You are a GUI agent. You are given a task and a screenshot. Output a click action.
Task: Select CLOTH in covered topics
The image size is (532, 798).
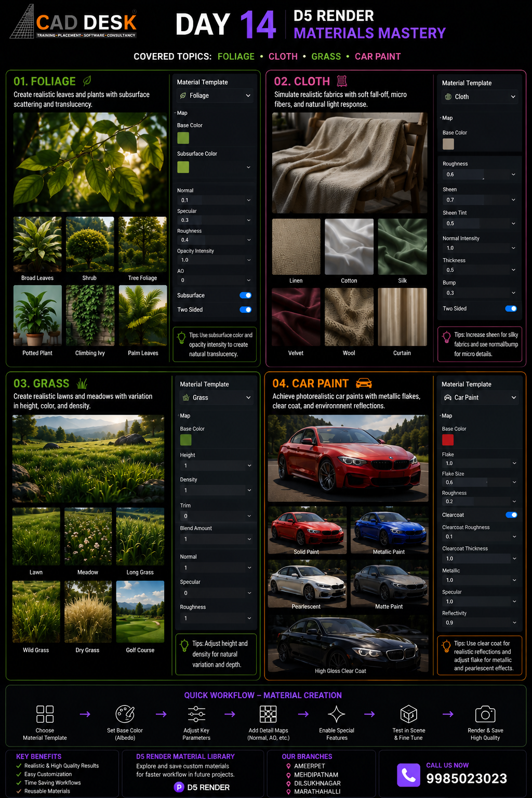click(283, 56)
